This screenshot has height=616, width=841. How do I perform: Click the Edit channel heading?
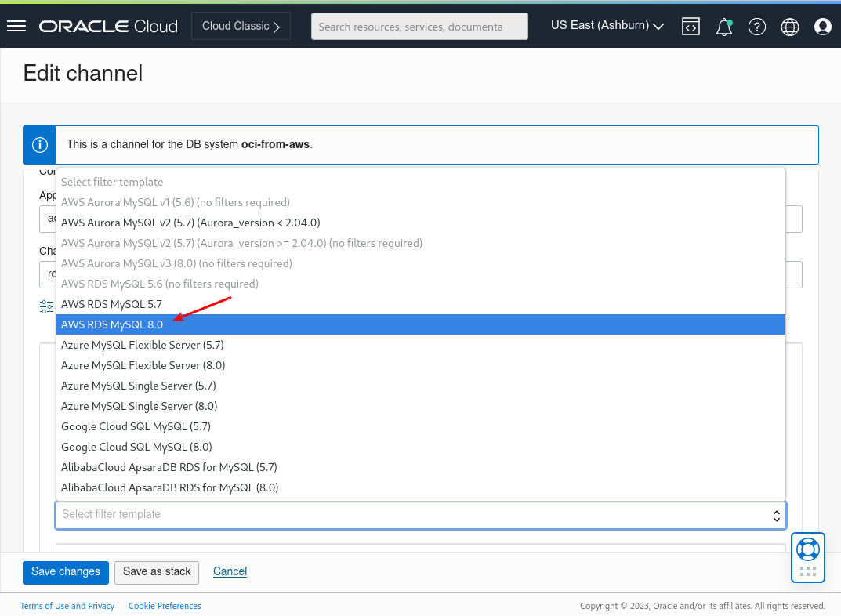coord(83,74)
